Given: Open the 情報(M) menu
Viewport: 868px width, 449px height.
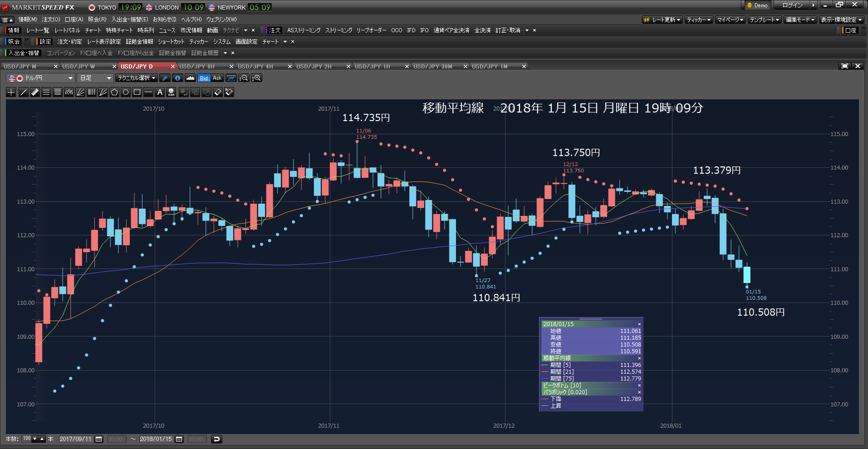Looking at the screenshot, I should coord(28,20).
